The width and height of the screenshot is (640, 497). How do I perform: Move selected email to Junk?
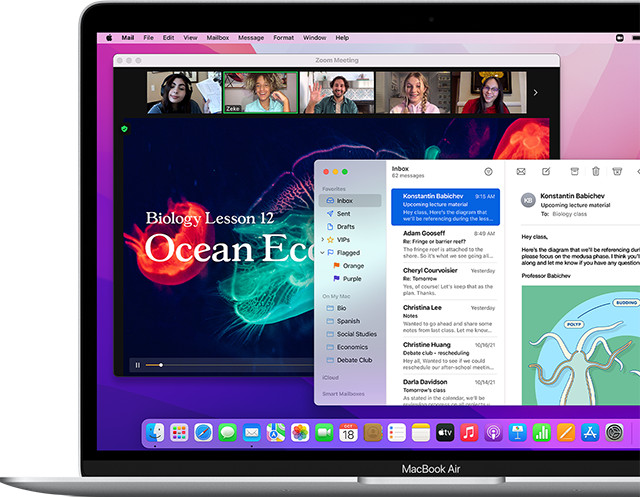pyautogui.click(x=617, y=171)
